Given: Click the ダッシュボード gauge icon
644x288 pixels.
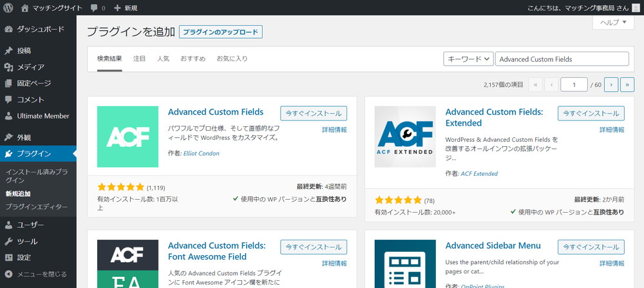Looking at the screenshot, I should [8, 29].
